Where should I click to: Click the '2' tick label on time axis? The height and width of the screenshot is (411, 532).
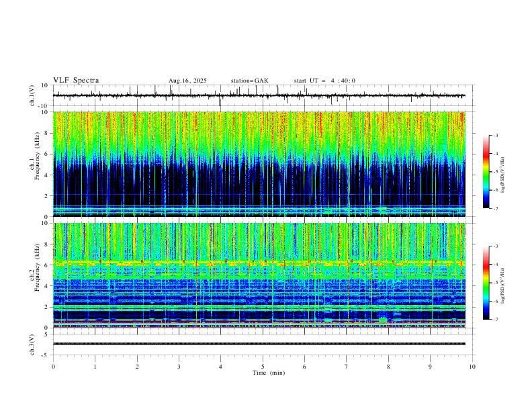point(137,367)
